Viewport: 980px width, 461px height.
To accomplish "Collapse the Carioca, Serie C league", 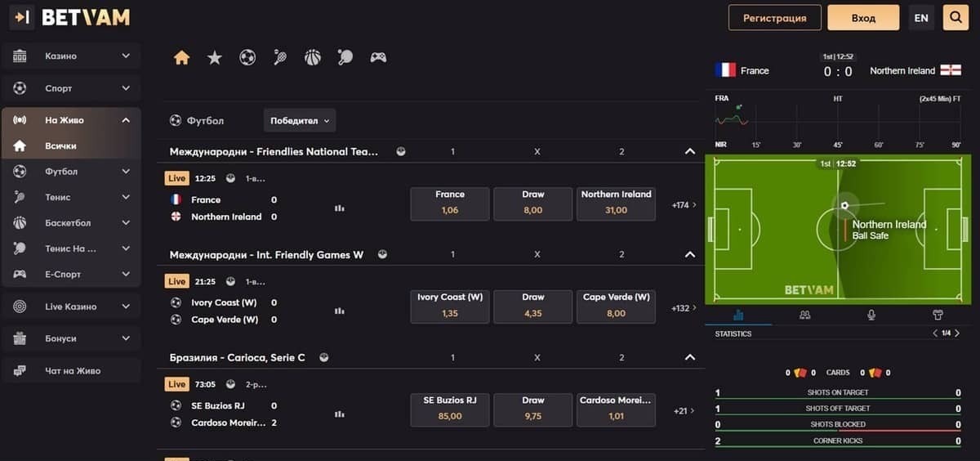I will click(x=690, y=357).
